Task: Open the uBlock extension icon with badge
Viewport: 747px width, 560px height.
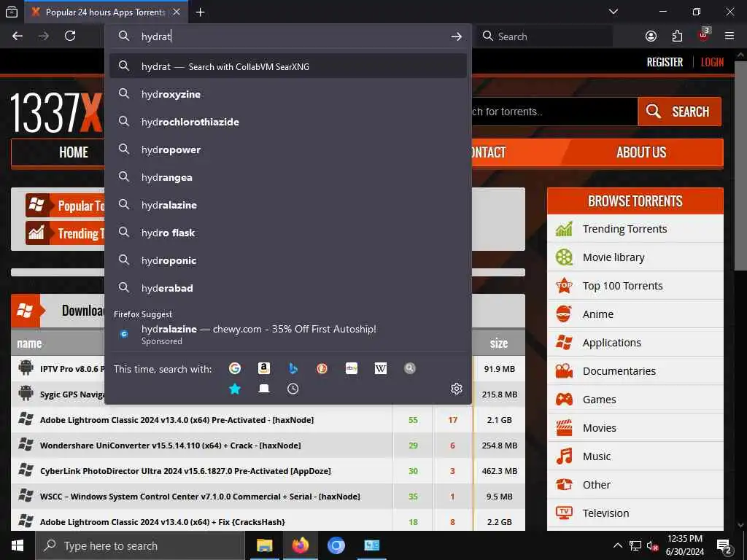Action: point(704,35)
